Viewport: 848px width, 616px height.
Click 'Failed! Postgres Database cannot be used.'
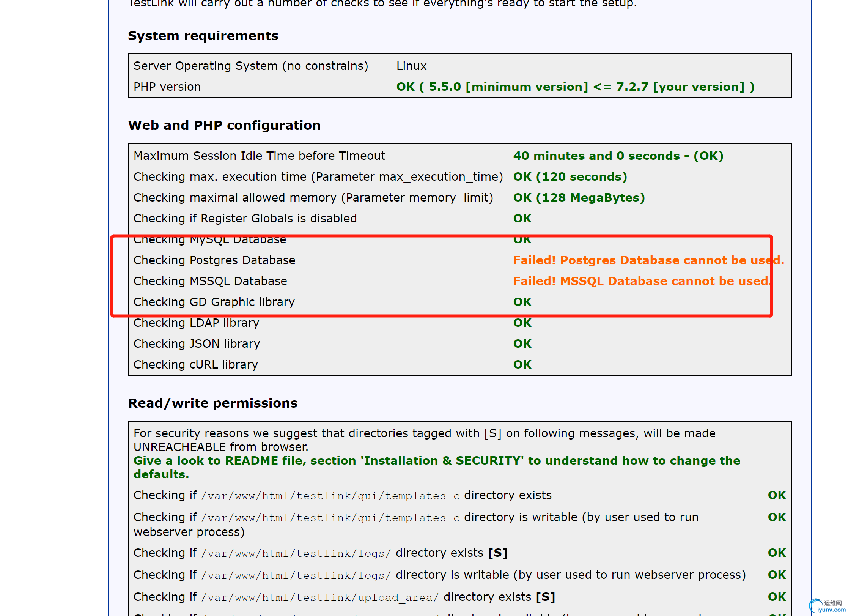pyautogui.click(x=648, y=260)
